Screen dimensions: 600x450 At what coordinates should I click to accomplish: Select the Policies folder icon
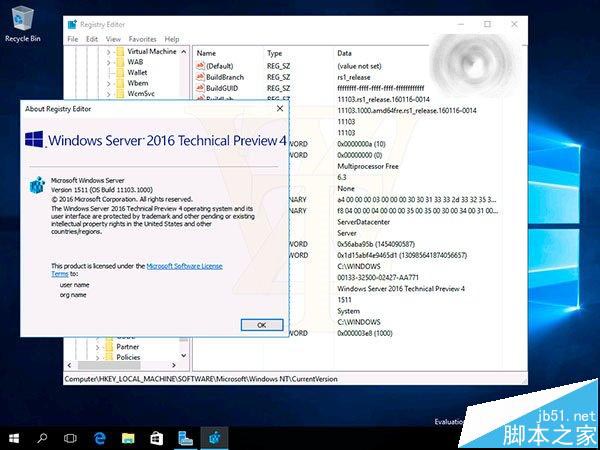pos(109,357)
